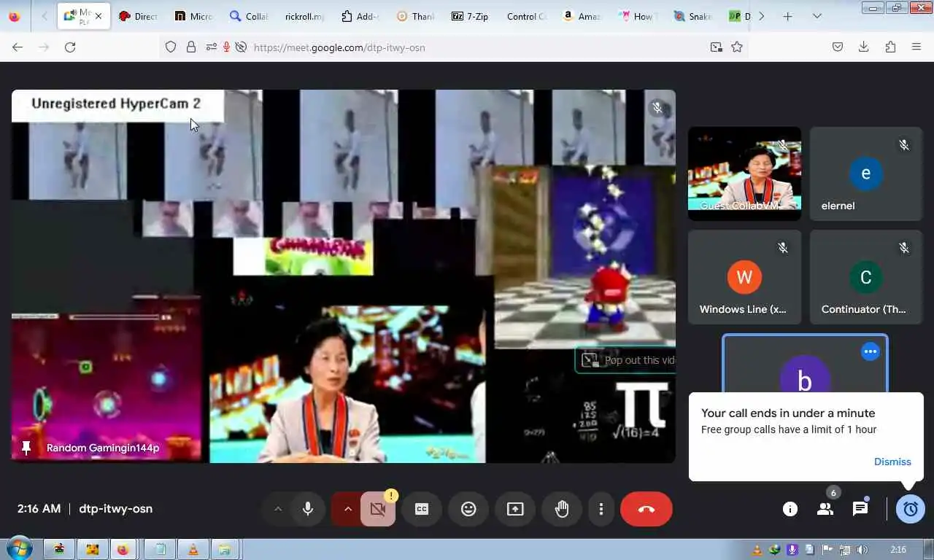934x560 pixels.
Task: Open the extensions puzzle icon
Action: click(x=890, y=47)
